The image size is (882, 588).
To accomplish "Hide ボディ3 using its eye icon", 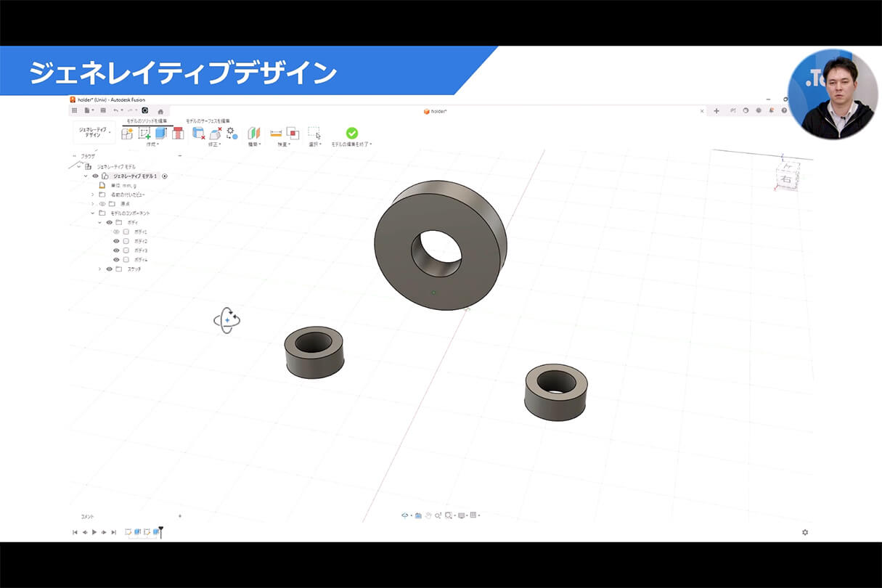I will pos(116,250).
